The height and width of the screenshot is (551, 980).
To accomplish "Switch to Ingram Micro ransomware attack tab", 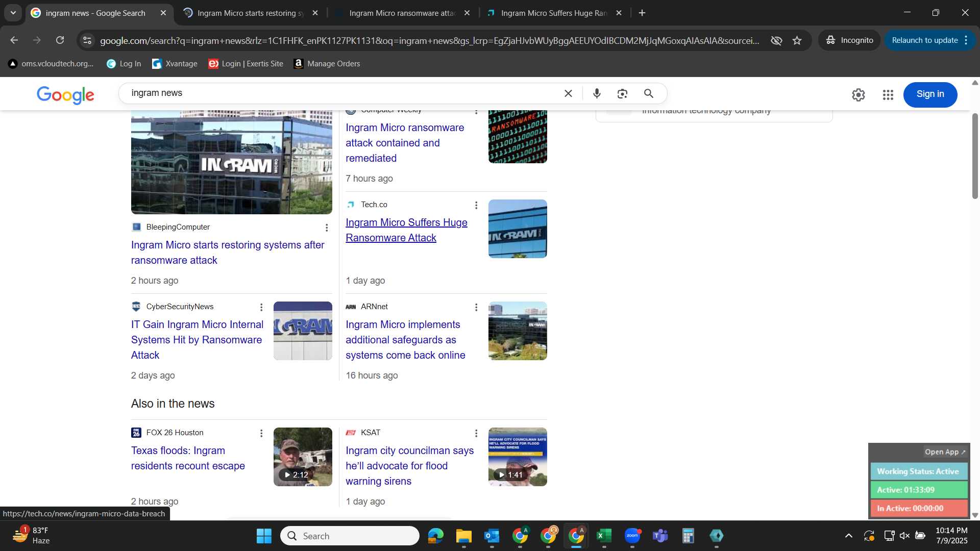I will coord(402,13).
